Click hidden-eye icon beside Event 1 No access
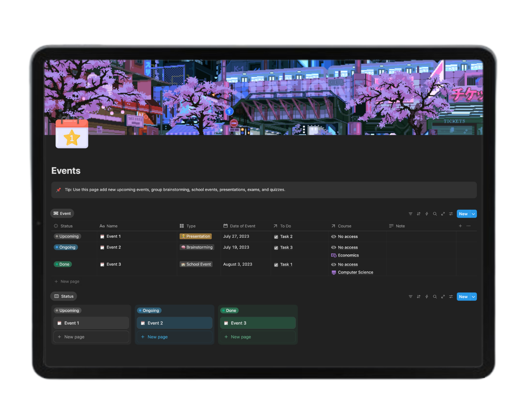This screenshot has width=525, height=420. coord(334,237)
